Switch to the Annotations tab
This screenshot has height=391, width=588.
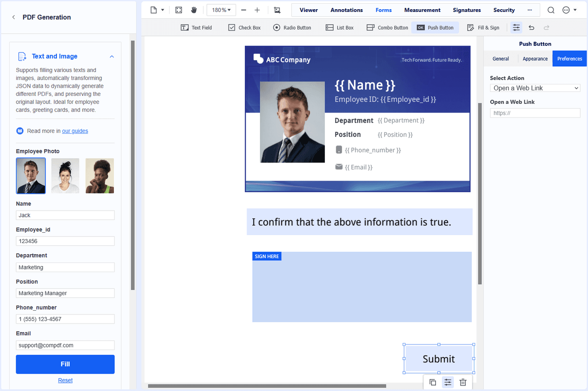coord(347,10)
